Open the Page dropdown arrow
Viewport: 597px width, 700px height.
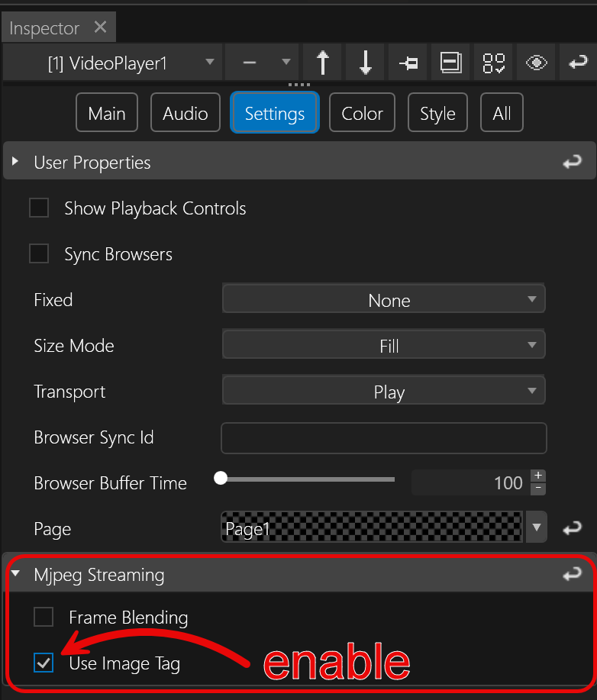click(536, 527)
